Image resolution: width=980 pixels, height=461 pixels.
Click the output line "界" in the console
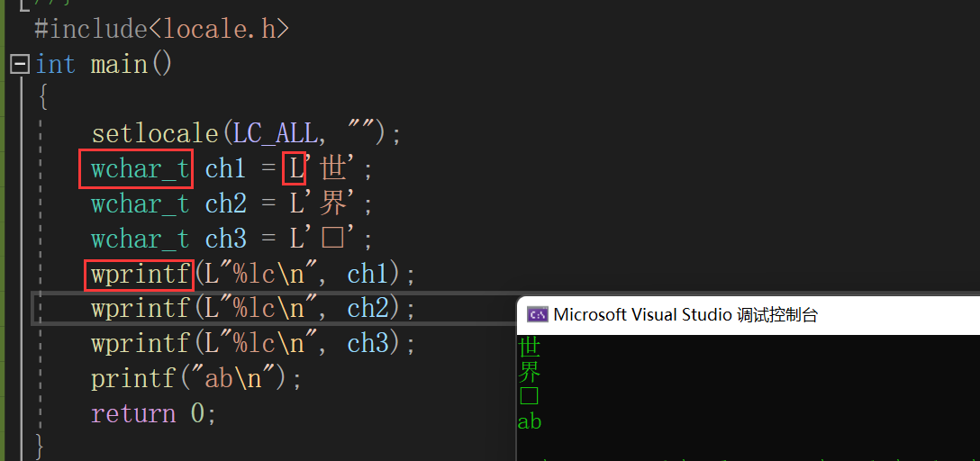tap(530, 372)
